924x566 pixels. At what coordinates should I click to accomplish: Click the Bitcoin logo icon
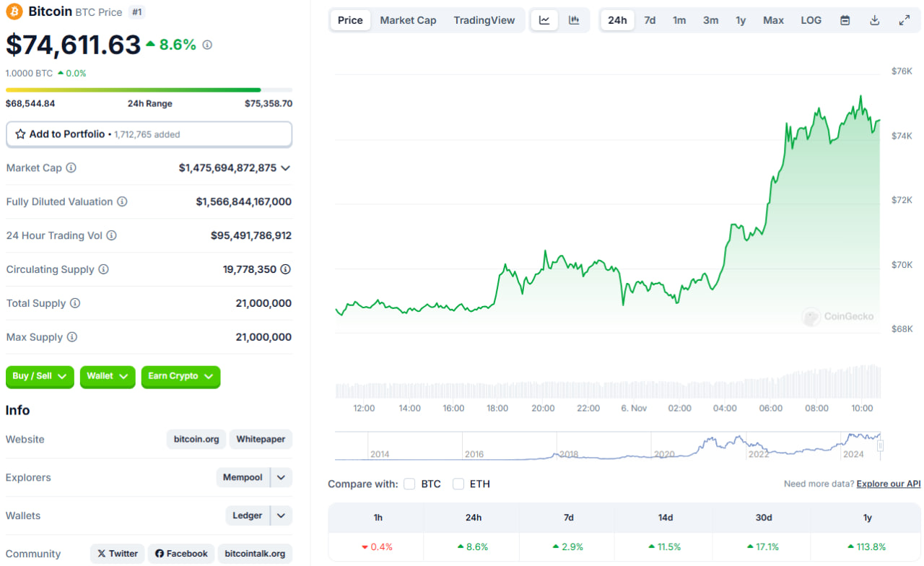14,12
